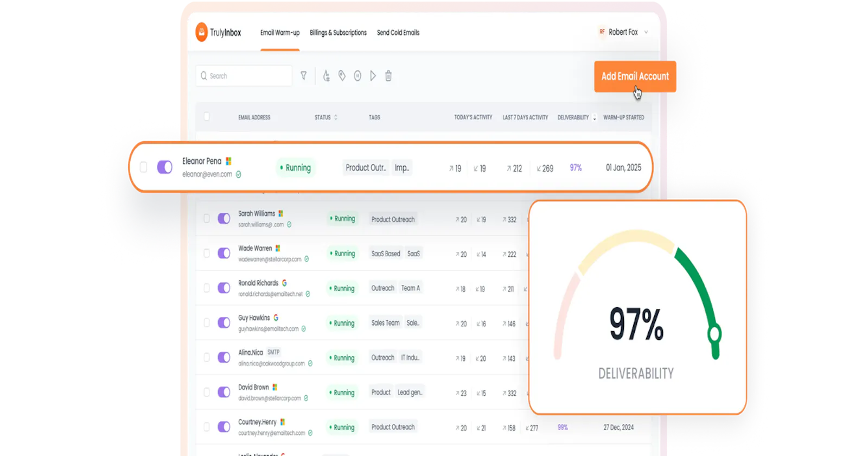Click the 27 Dec, 2024 warm-up date

coord(618,427)
